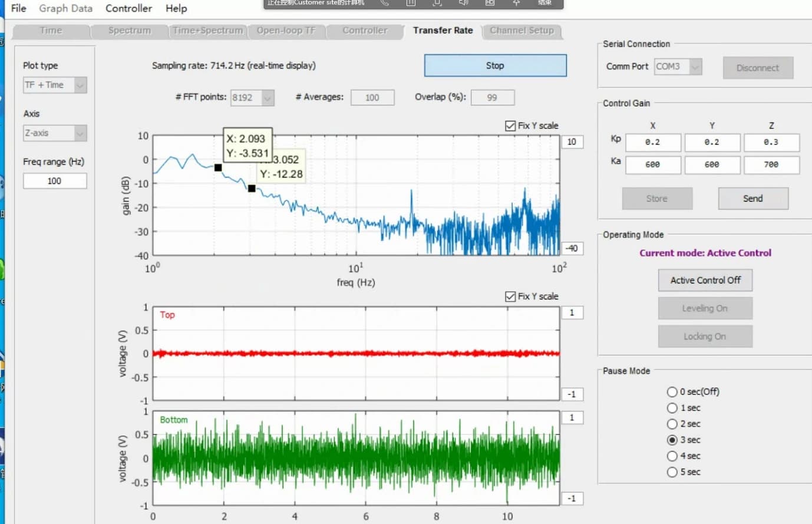Select the Transfer Rate tab

443,31
